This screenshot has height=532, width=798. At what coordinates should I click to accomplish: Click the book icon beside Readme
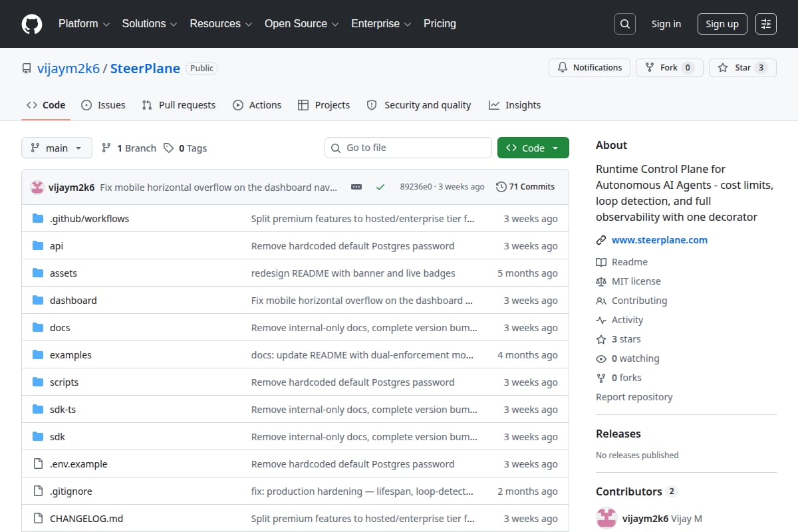pos(601,262)
